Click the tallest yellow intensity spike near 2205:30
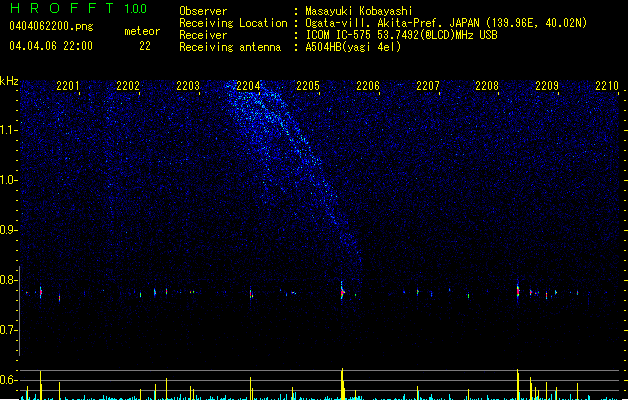The image size is (629, 400). pyautogui.click(x=342, y=384)
